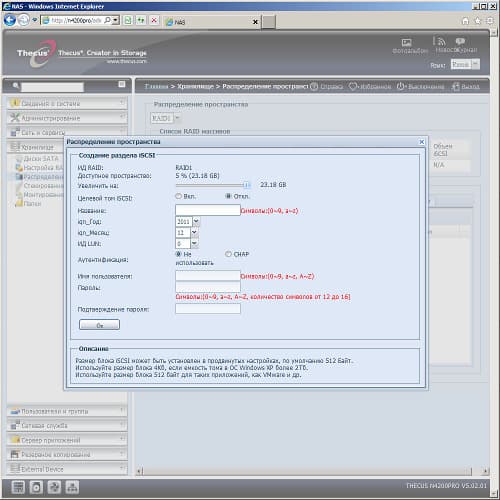The height and width of the screenshot is (500, 500).
Task: Click the network status icon in bottom bar
Action: [72, 487]
